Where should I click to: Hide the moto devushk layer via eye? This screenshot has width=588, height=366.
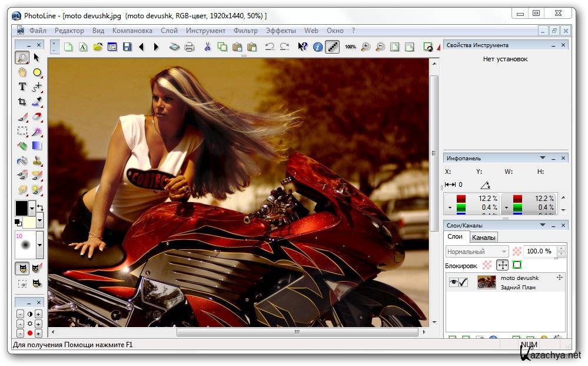click(x=454, y=283)
